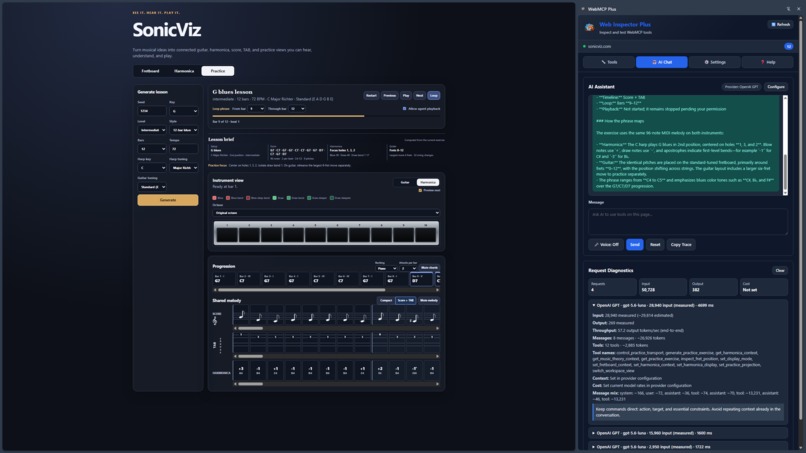Click the Tempo input field

point(184,149)
